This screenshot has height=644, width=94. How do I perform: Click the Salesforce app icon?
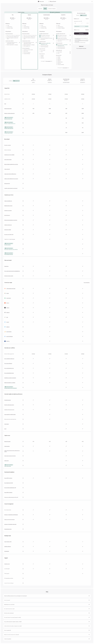tap(5, 327)
